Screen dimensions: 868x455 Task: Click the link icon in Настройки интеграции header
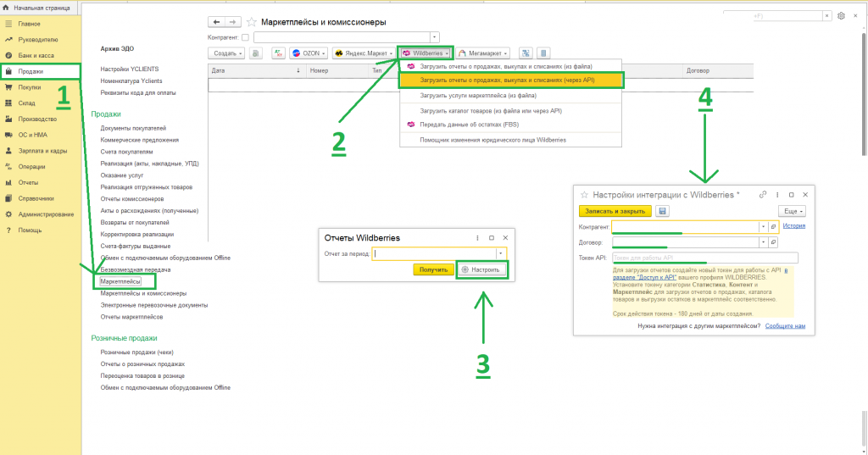tap(763, 195)
